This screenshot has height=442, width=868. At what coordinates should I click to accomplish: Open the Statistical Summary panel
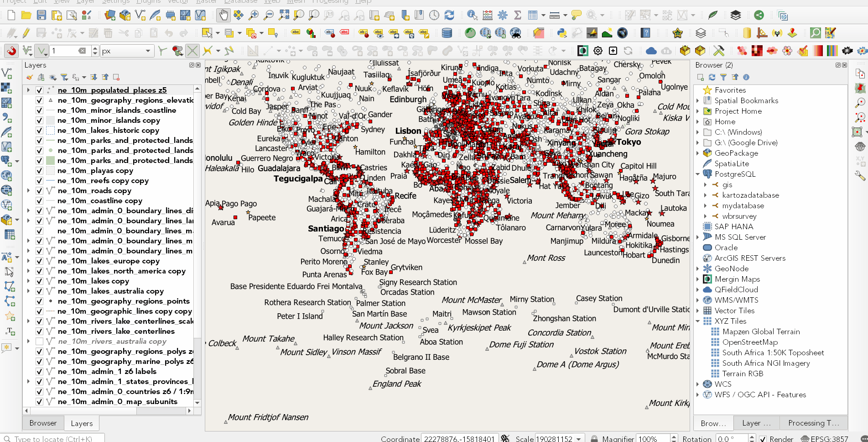click(517, 15)
